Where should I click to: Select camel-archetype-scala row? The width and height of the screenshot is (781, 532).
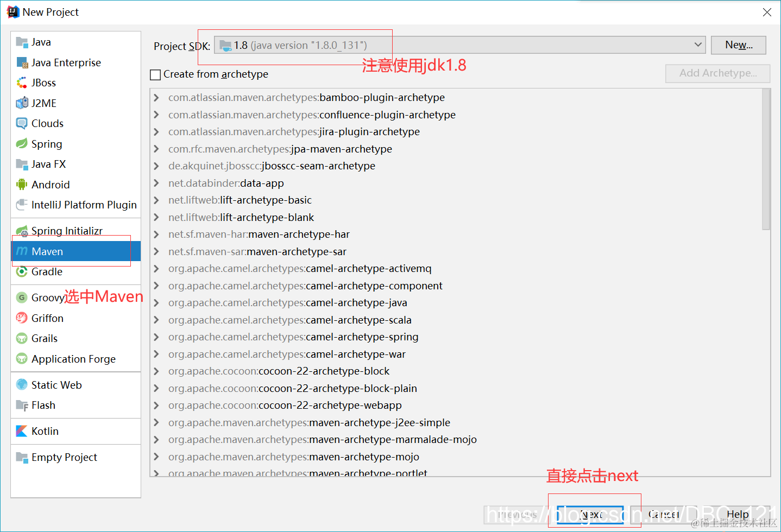click(x=456, y=320)
